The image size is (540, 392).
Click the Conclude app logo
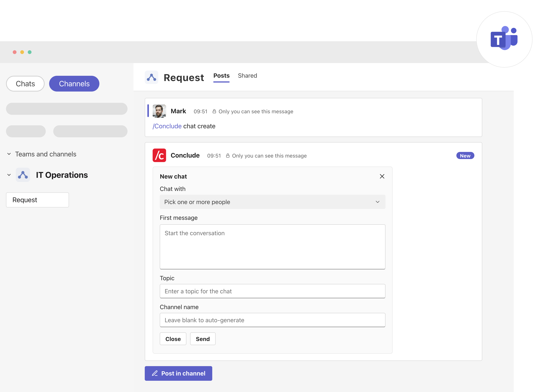[x=159, y=155]
